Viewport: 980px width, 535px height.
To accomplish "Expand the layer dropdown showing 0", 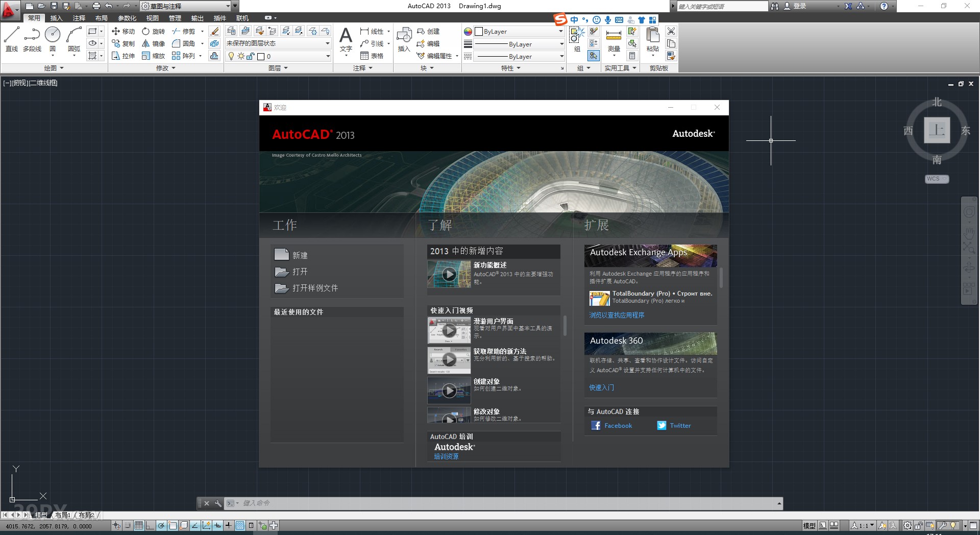I will tap(327, 57).
